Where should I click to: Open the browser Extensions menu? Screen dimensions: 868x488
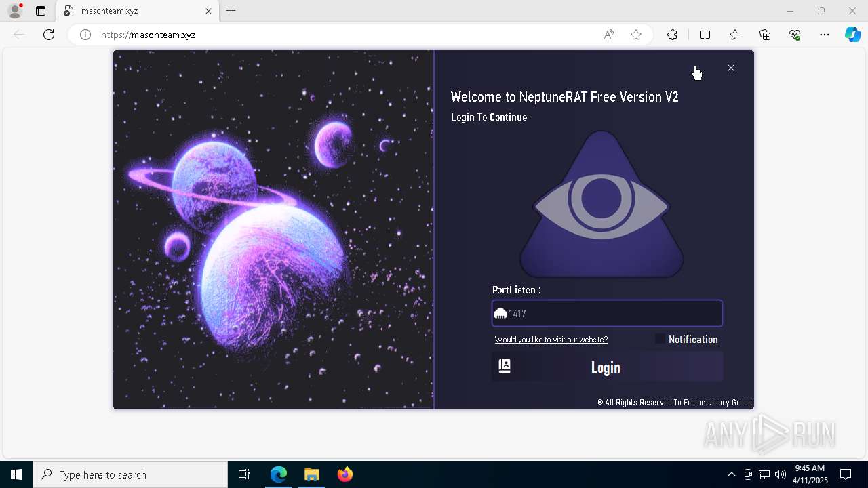[x=672, y=35]
